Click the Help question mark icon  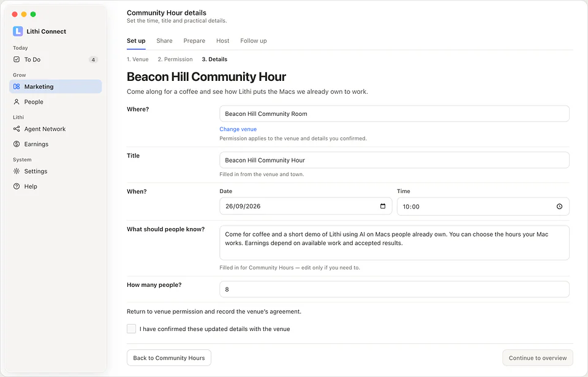click(x=17, y=186)
